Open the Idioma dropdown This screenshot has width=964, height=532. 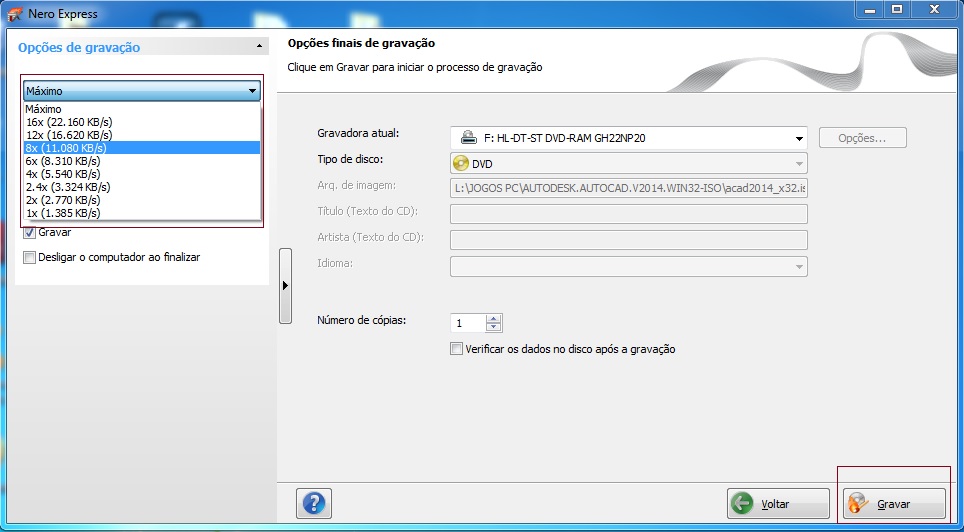tap(628, 266)
